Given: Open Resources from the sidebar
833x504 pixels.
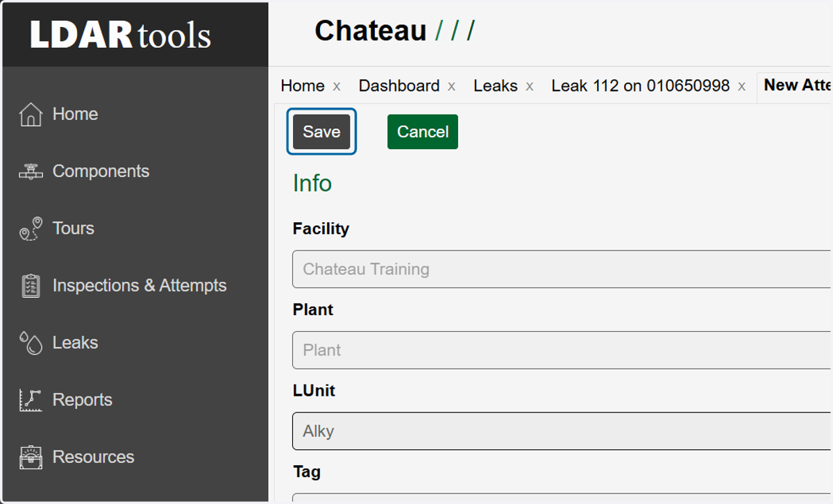Looking at the screenshot, I should coord(93,457).
